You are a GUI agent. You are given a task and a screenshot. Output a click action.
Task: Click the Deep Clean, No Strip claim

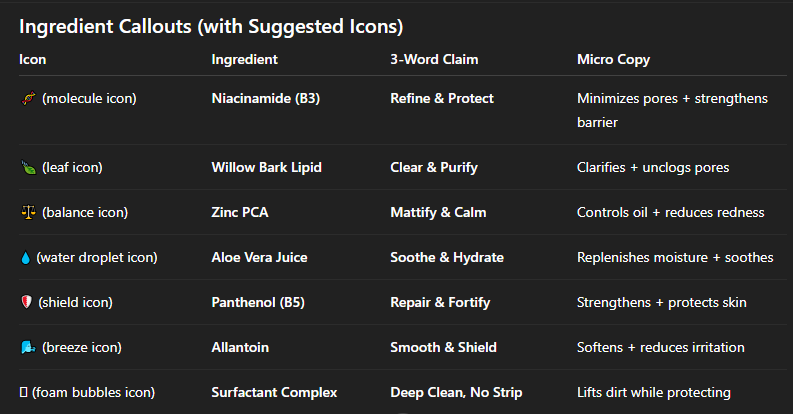456,393
